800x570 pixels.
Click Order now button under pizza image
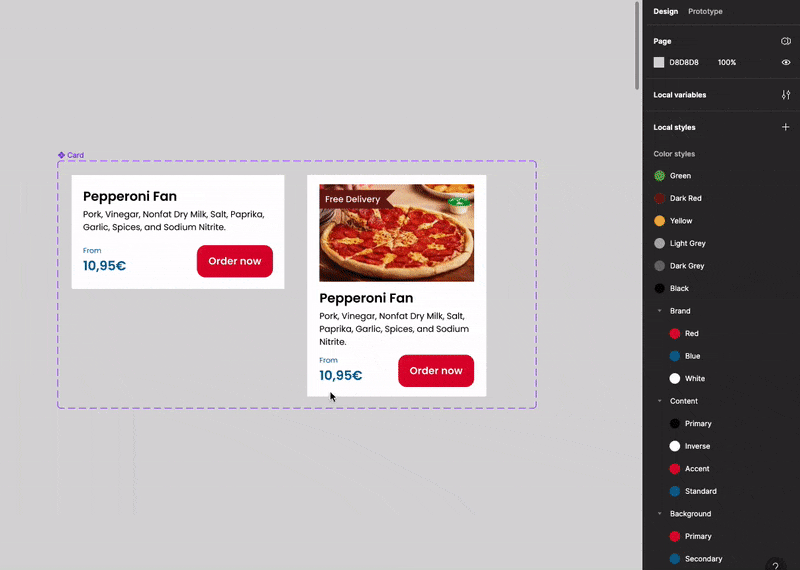click(436, 371)
